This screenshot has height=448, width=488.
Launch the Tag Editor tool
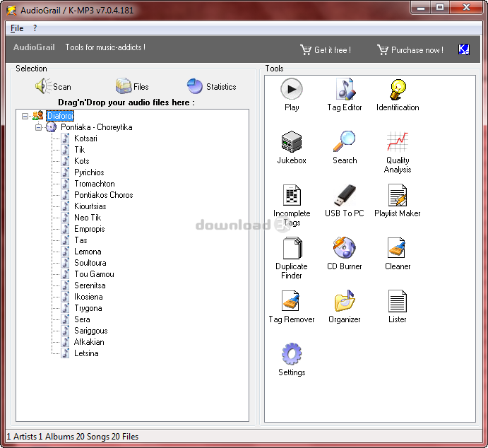point(345,95)
